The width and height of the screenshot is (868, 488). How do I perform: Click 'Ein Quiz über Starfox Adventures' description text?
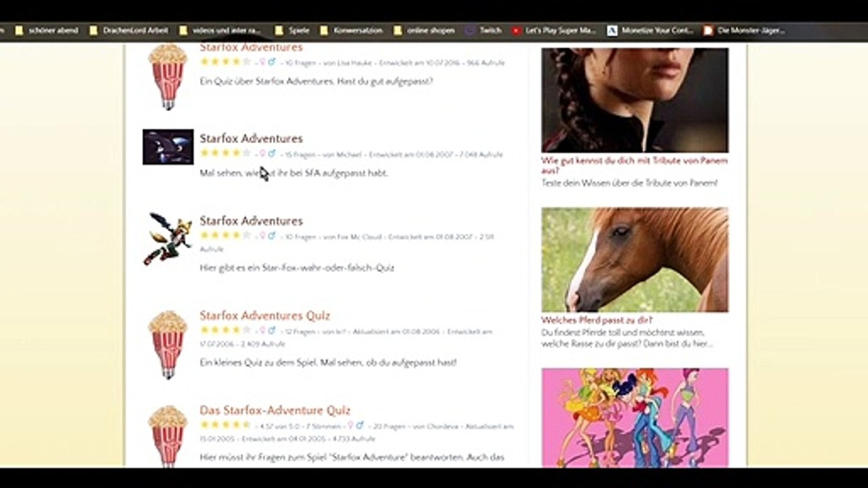coord(316,81)
